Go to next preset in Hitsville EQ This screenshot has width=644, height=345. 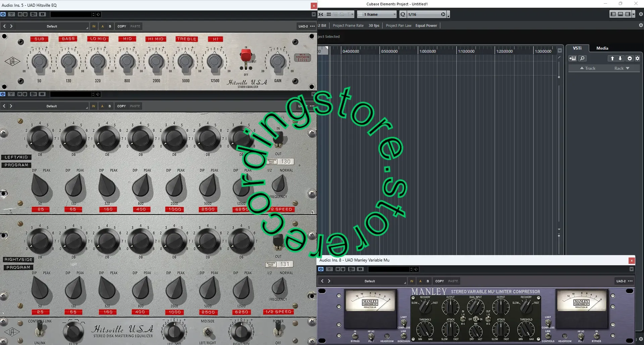pos(11,26)
